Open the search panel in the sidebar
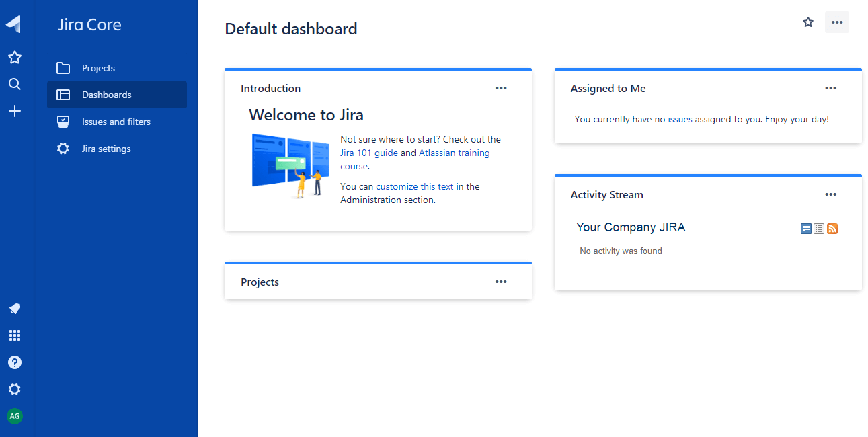 click(x=14, y=84)
